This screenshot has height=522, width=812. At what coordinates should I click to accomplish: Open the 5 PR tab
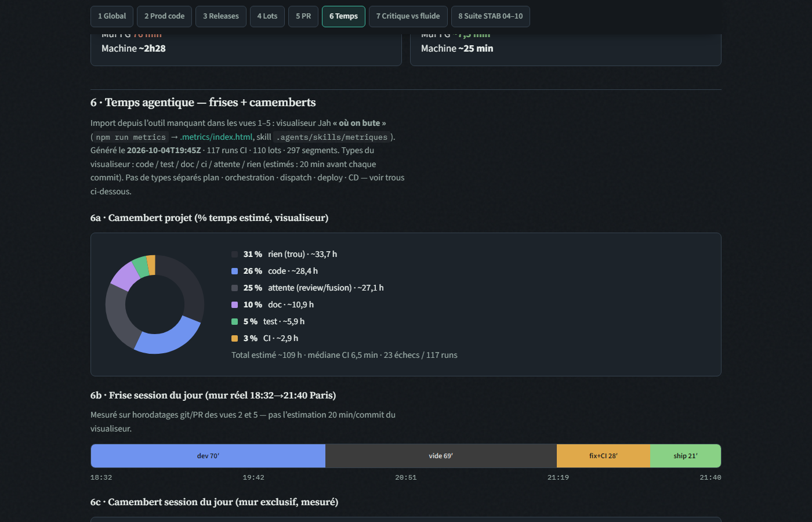(303, 16)
